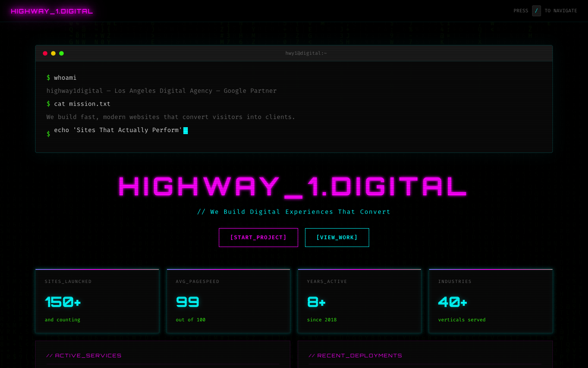Select the YEARS_ACTIVE 8+ stat card
The width and height of the screenshot is (588, 368).
click(359, 301)
